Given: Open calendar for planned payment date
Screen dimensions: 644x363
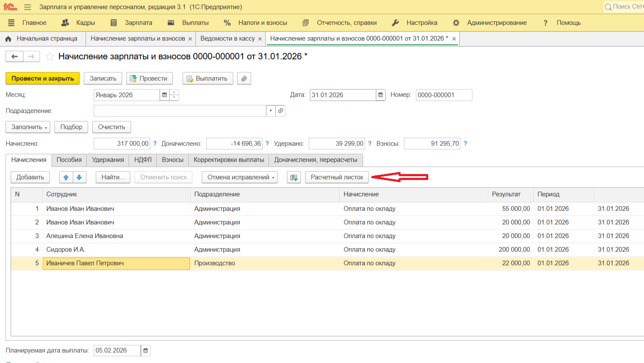Looking at the screenshot, I should [x=146, y=351].
